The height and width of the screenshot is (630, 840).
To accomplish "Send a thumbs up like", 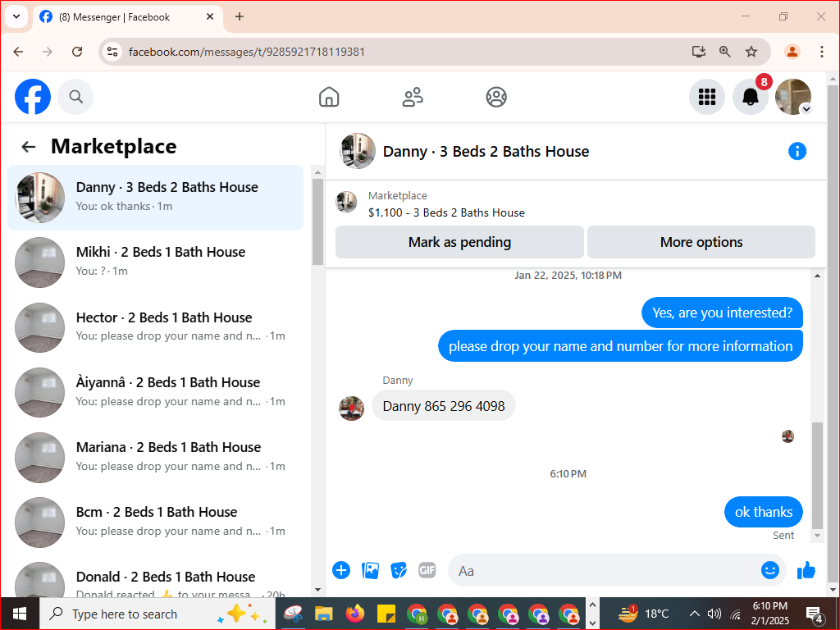I will coord(806,571).
